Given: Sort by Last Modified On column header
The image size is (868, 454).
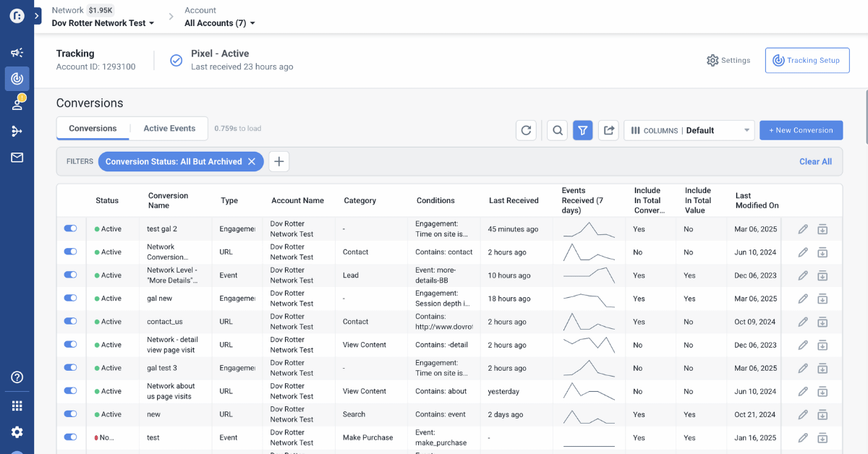Looking at the screenshot, I should pyautogui.click(x=757, y=200).
